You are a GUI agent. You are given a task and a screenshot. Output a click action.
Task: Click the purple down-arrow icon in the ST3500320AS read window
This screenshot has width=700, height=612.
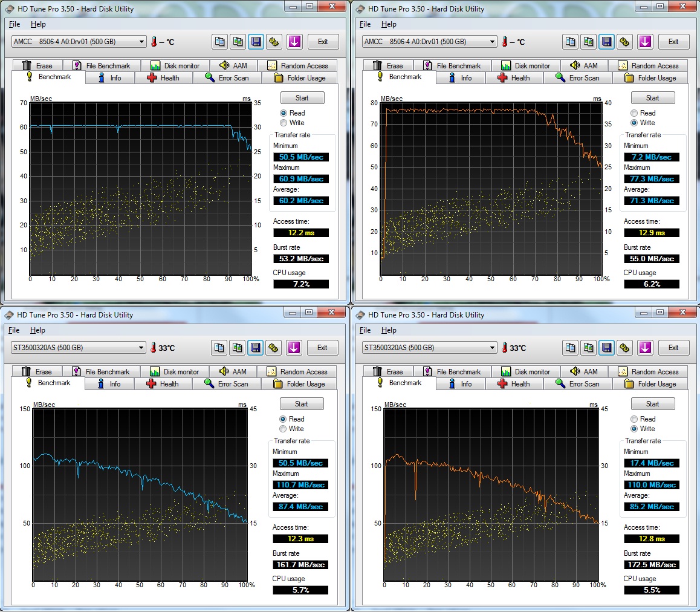click(x=294, y=348)
